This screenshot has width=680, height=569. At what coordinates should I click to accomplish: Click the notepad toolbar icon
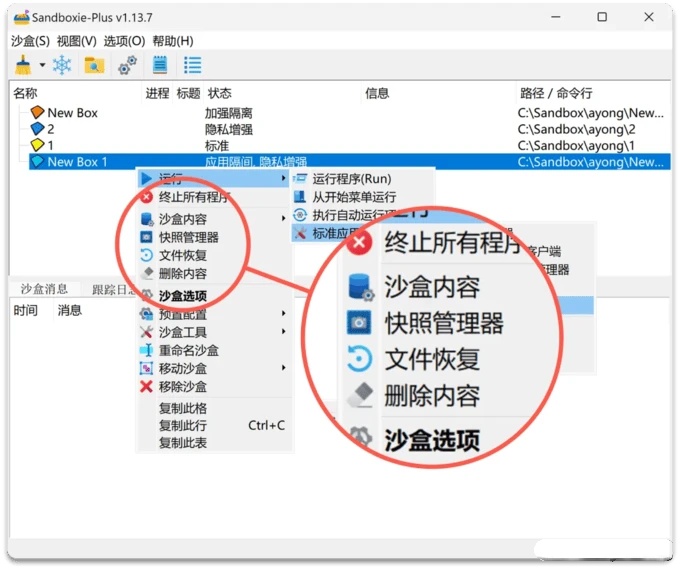pyautogui.click(x=160, y=65)
